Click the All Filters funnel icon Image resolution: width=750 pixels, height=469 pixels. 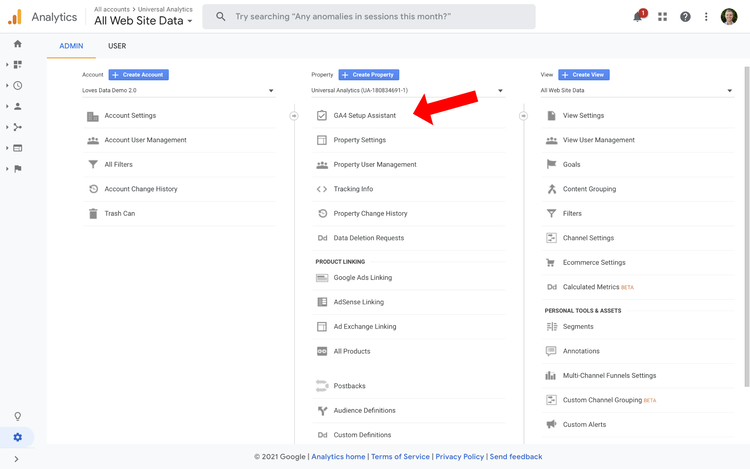coord(93,164)
